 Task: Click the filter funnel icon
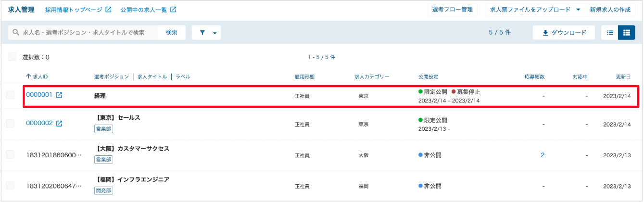coord(202,33)
